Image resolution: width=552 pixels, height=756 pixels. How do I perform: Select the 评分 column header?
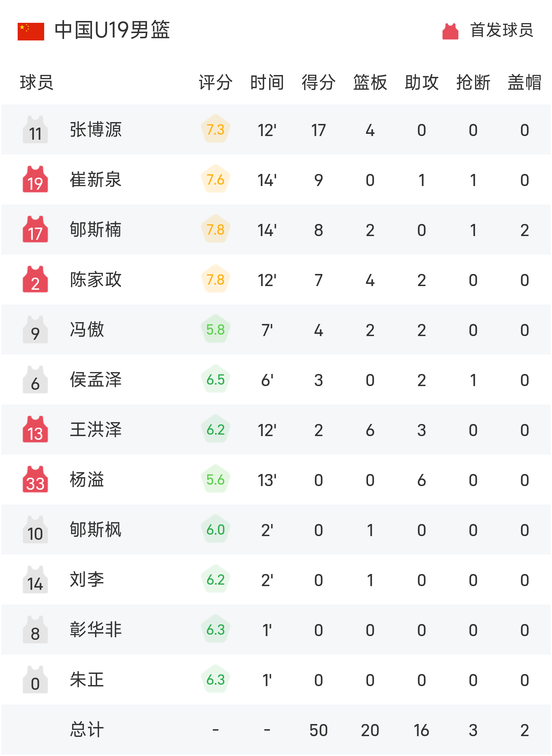click(x=216, y=82)
